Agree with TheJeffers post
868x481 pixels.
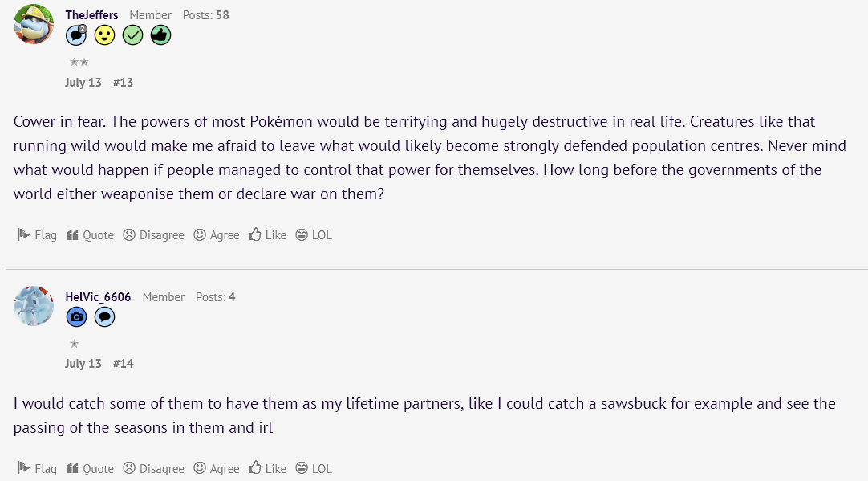pos(217,235)
